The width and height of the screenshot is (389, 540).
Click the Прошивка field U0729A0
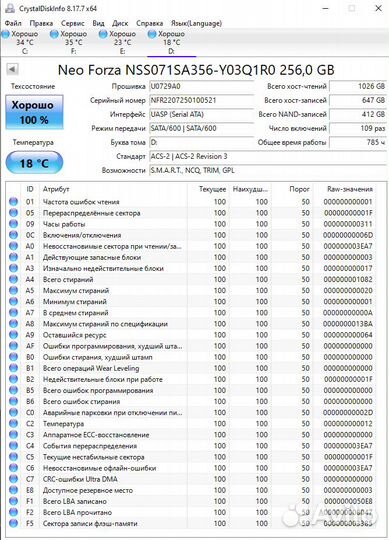201,86
